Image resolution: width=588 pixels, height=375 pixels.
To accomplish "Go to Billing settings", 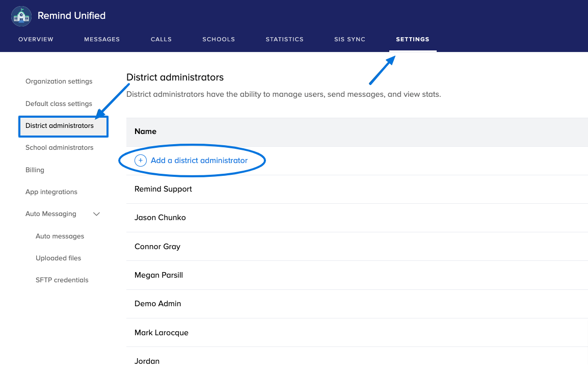I will coord(35,170).
